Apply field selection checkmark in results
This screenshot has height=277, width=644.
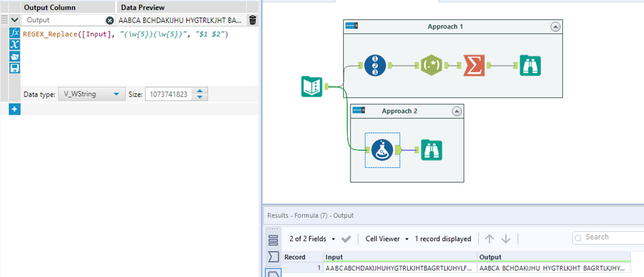[346, 239]
